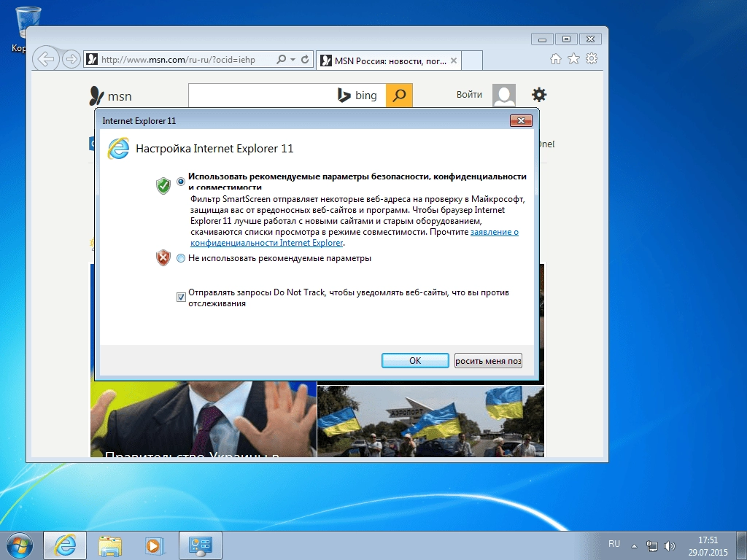Click OK in the setup dialog
Screen dimensions: 747x560
pos(415,360)
